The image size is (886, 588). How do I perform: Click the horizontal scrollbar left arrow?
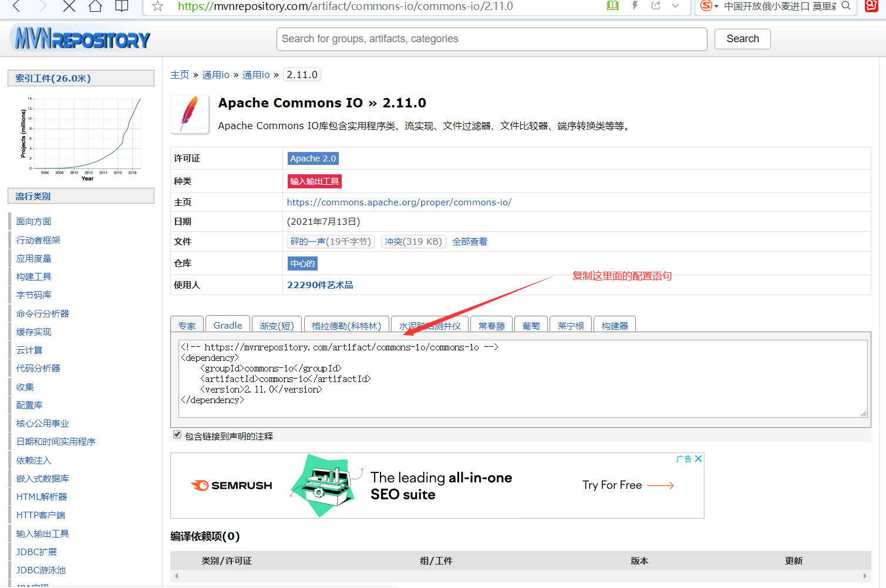click(x=176, y=576)
